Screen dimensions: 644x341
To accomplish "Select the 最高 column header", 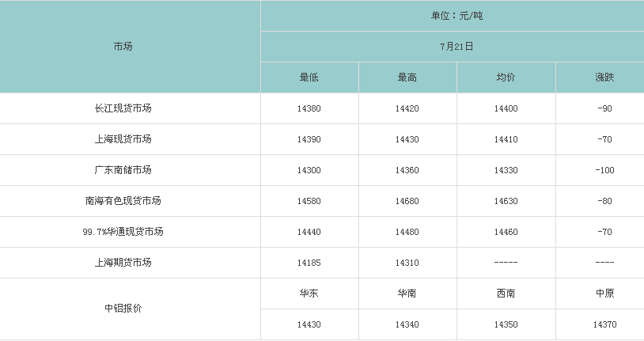I will 407,78.
